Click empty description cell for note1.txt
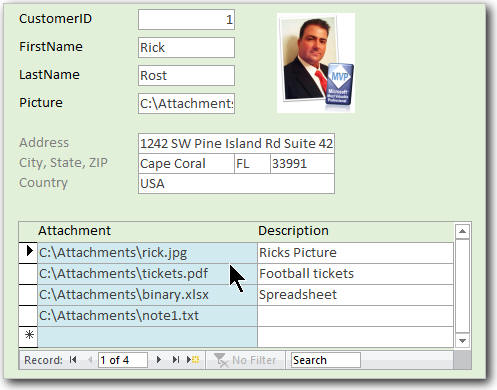The image size is (497, 390). (355, 316)
